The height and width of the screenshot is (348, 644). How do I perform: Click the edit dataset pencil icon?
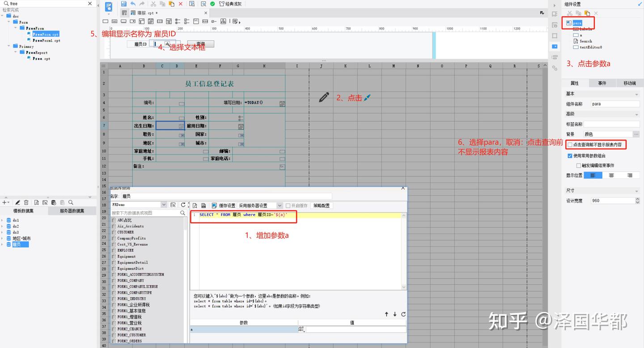18,203
